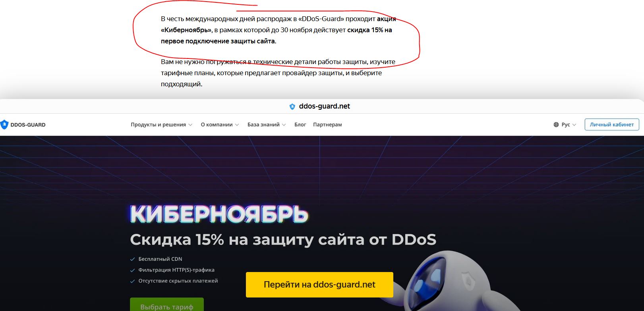This screenshot has width=644, height=311.
Task: Click the checkmark beside Фильтрация HTTP(S)-трафика
Action: (x=133, y=270)
